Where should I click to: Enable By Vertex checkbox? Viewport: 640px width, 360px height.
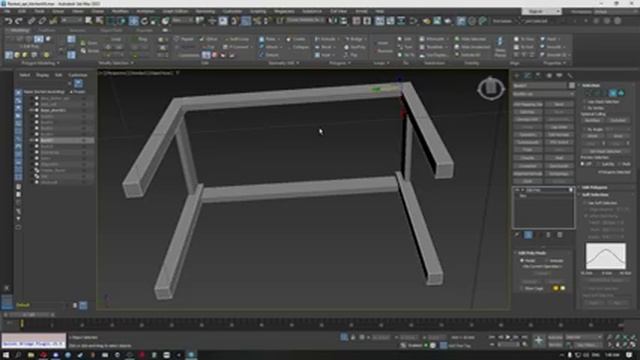585,108
